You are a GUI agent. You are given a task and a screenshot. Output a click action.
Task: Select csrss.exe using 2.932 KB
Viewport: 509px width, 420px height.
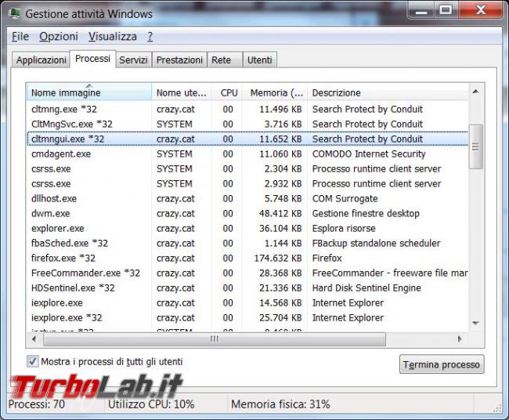247,184
